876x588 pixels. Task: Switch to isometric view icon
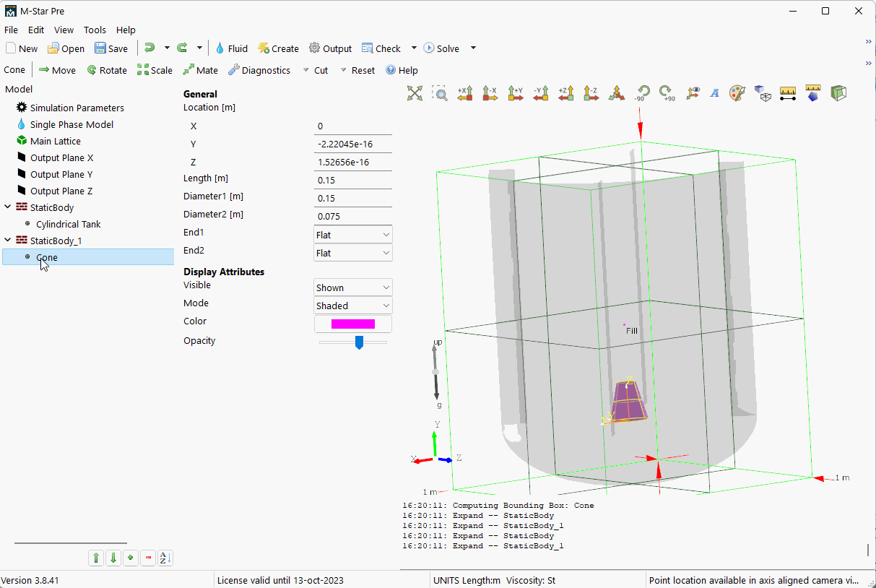coord(617,92)
